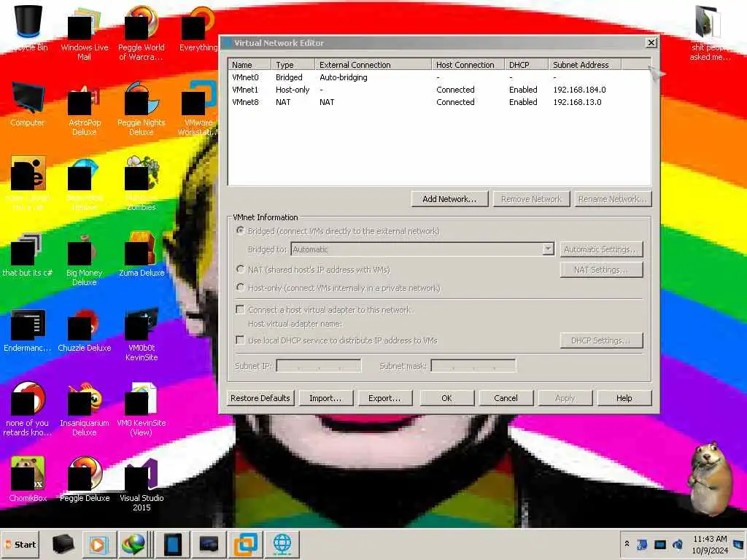Open the 'that but its c#' shortcut
Screen dimensions: 747x560
(27, 254)
